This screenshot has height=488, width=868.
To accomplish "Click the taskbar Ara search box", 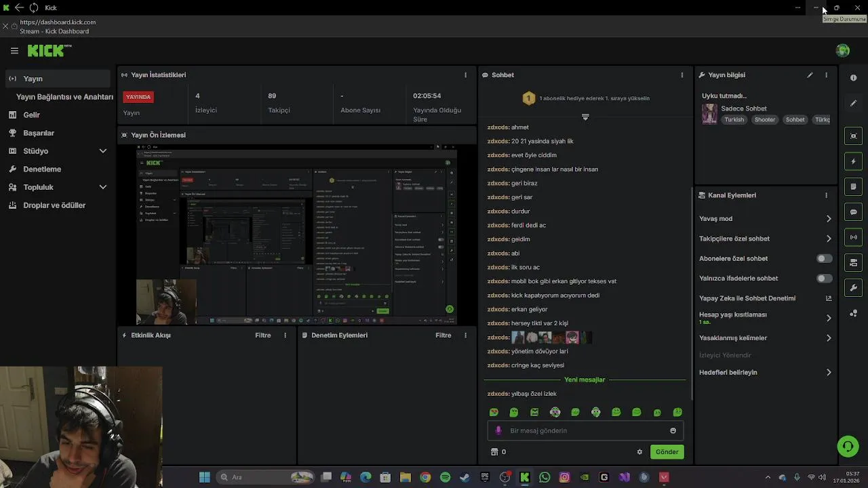I will (x=267, y=477).
